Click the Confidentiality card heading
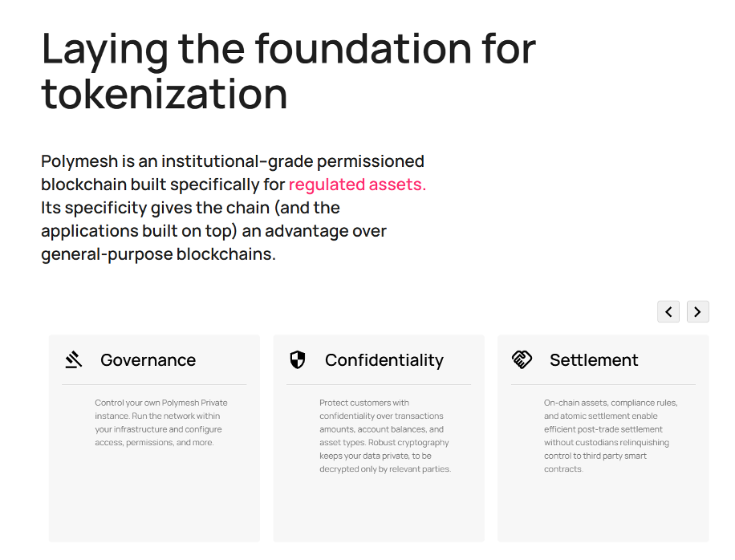This screenshot has width=735, height=560. [384, 360]
